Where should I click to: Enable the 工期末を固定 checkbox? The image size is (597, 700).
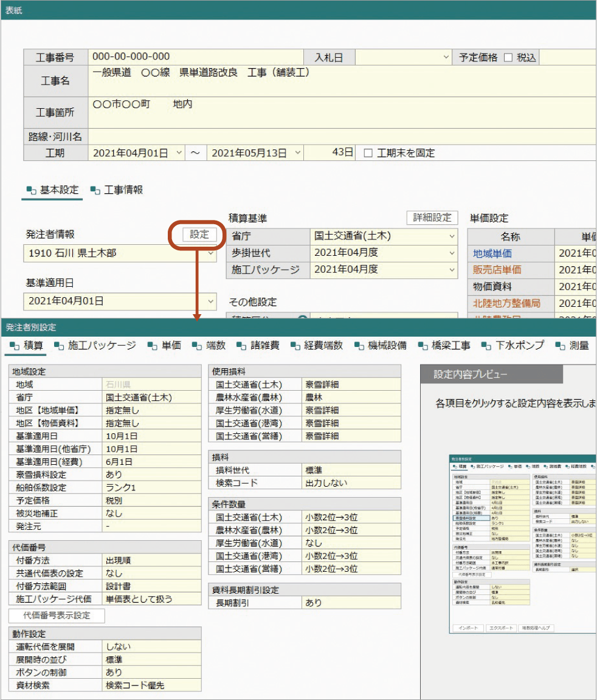tap(368, 153)
